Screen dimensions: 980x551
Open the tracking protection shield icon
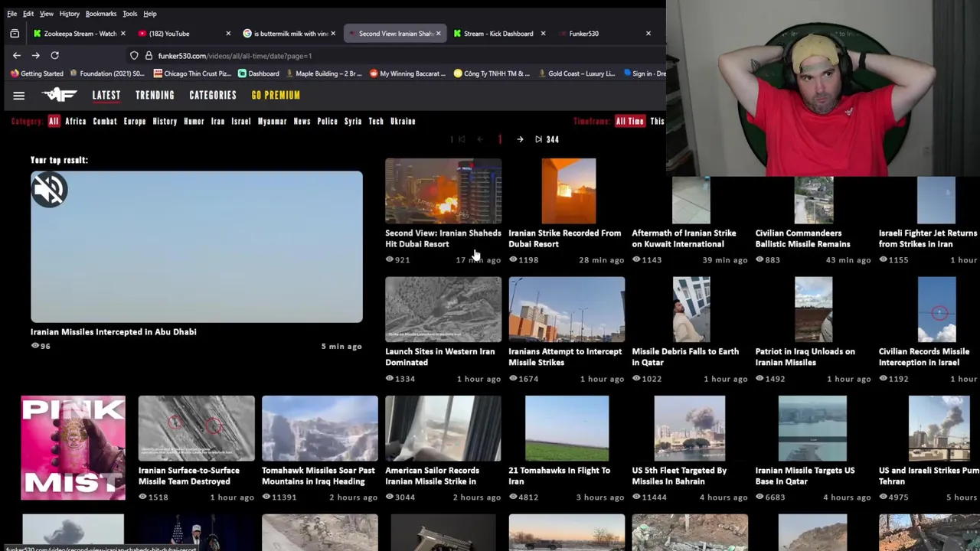coord(134,56)
